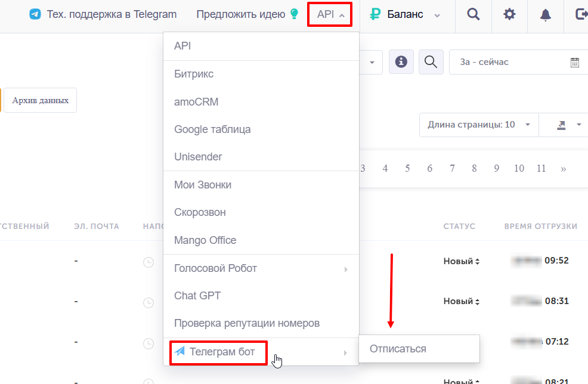
Task: Open search via header magnifier icon
Action: (x=474, y=14)
